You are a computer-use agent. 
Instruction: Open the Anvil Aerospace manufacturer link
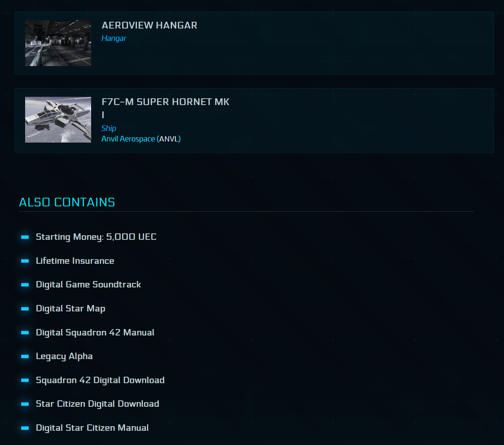pyautogui.click(x=127, y=139)
